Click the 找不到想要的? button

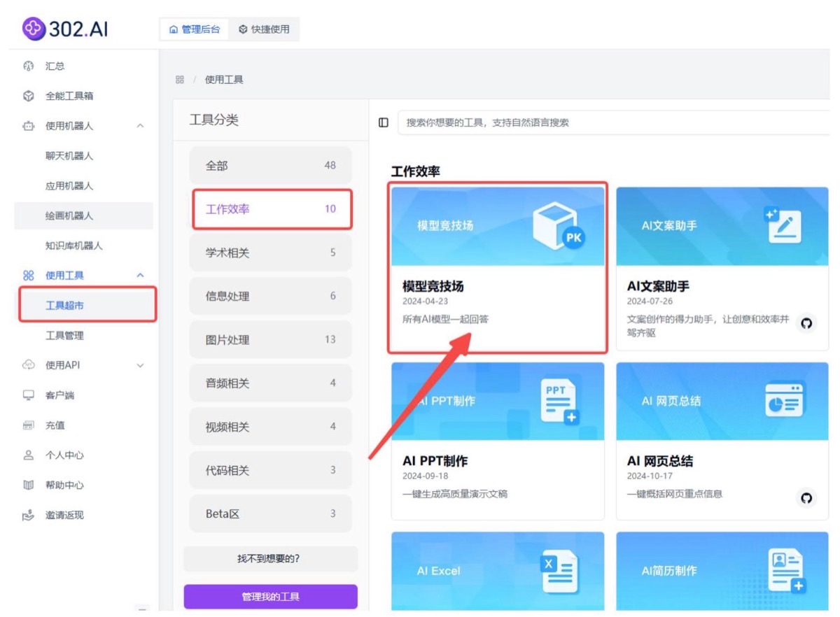coord(271,559)
